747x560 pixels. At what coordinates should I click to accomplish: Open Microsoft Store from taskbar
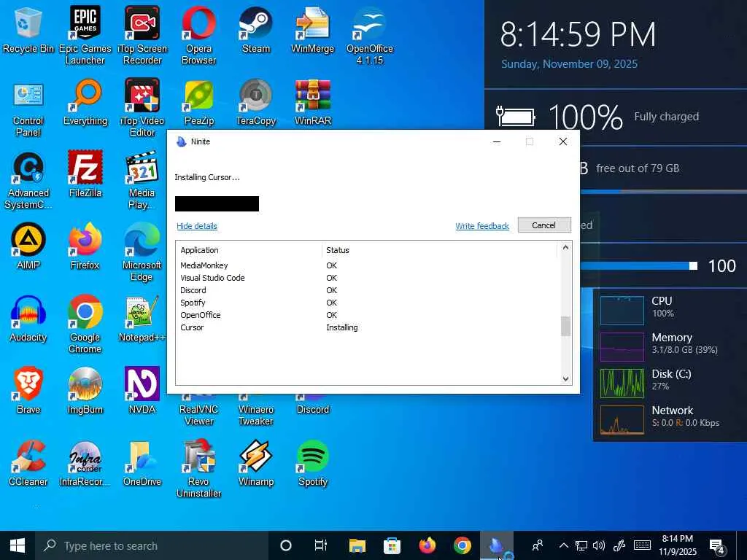click(392, 545)
